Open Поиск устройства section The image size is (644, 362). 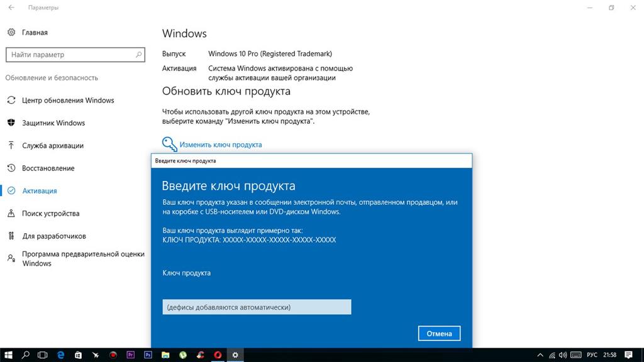click(50, 213)
